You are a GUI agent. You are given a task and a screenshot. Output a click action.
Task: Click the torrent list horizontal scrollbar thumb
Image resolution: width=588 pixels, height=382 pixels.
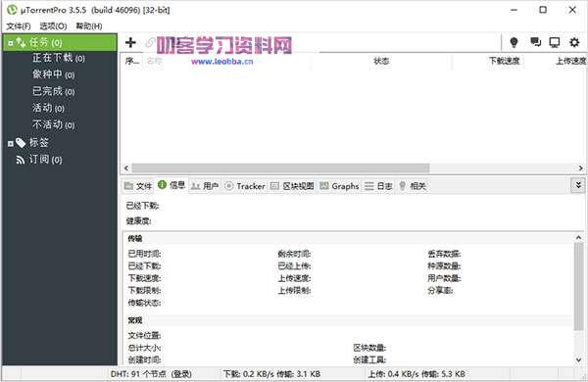point(281,167)
